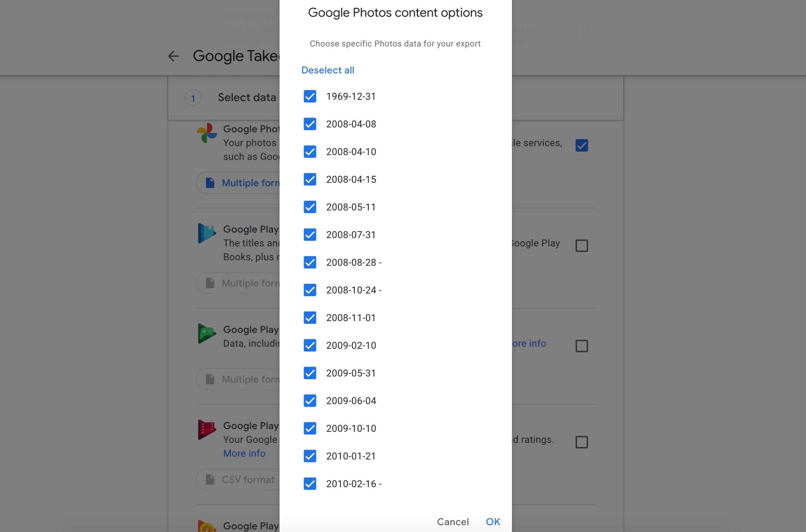Click the Google Play Music icon
806x532 pixels.
206,527
